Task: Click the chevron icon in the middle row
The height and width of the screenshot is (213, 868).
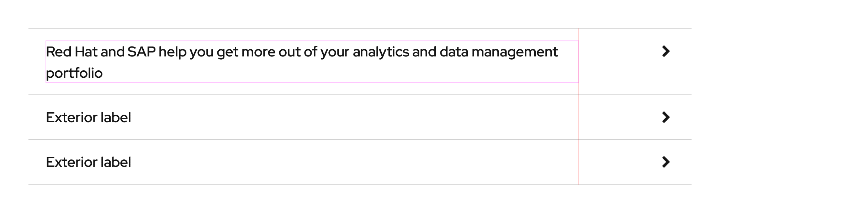Action: point(666,117)
